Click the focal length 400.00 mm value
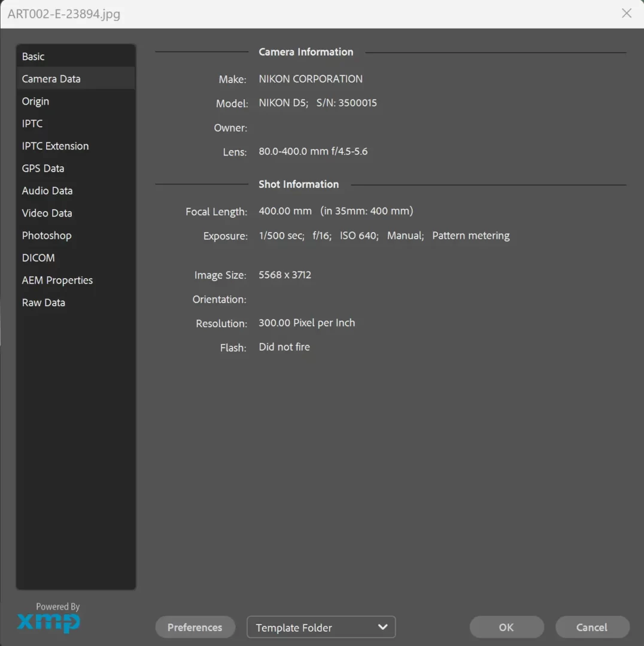 point(285,211)
